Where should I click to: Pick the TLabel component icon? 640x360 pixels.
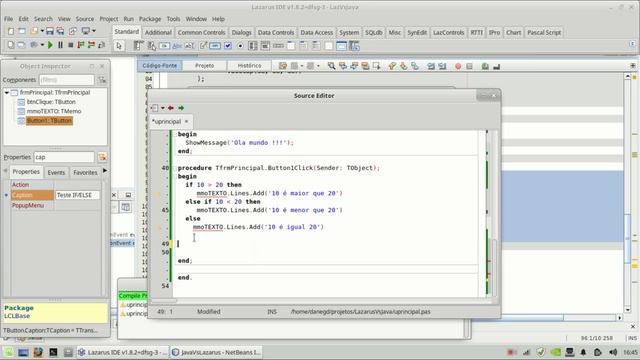pyautogui.click(x=177, y=46)
